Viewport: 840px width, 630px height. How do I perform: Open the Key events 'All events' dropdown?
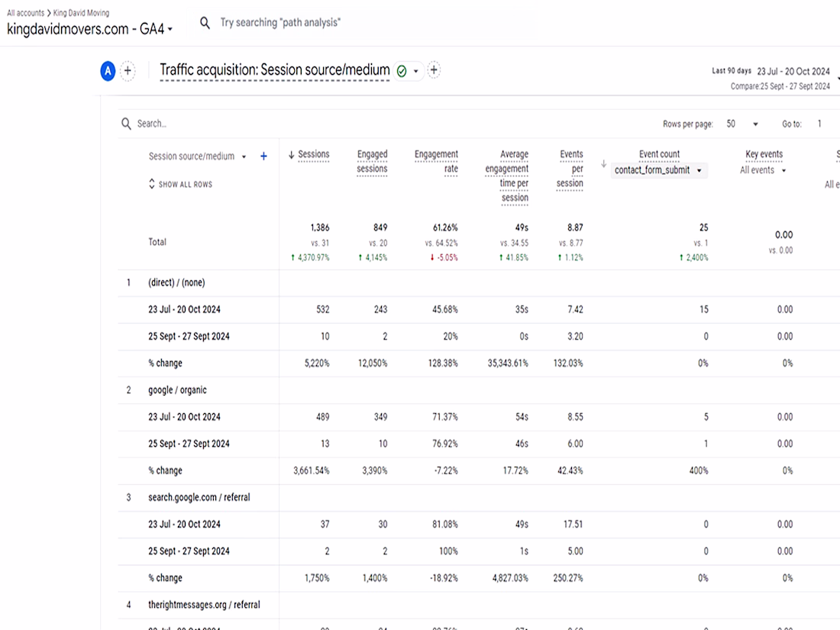(763, 170)
